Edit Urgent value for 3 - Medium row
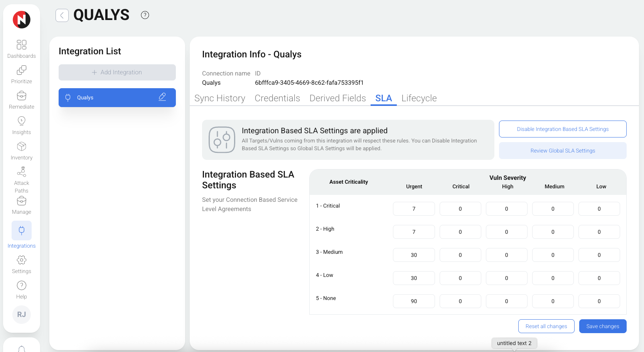 (x=414, y=255)
